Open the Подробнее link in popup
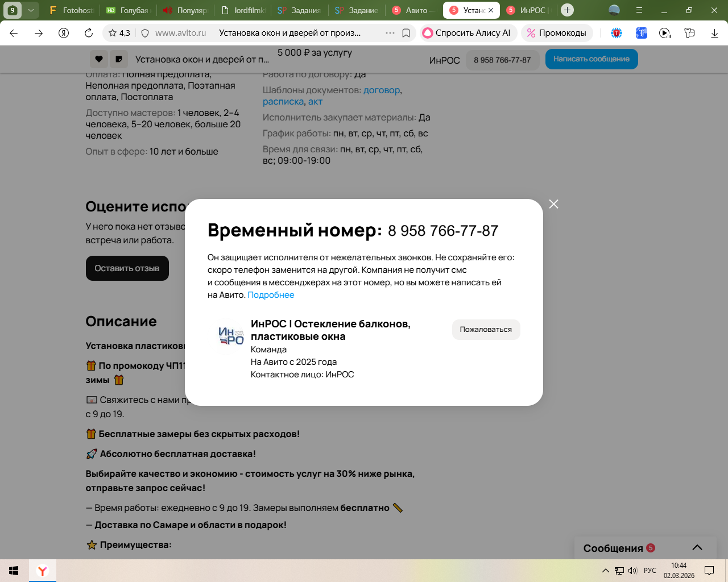728x582 pixels. [271, 295]
